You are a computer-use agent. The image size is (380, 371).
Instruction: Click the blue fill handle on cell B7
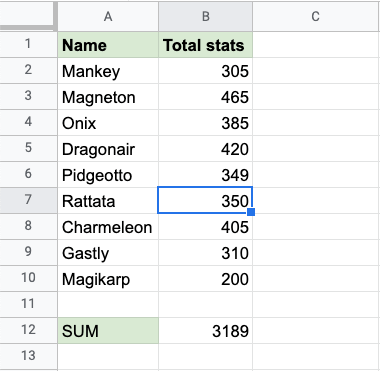pyautogui.click(x=251, y=212)
